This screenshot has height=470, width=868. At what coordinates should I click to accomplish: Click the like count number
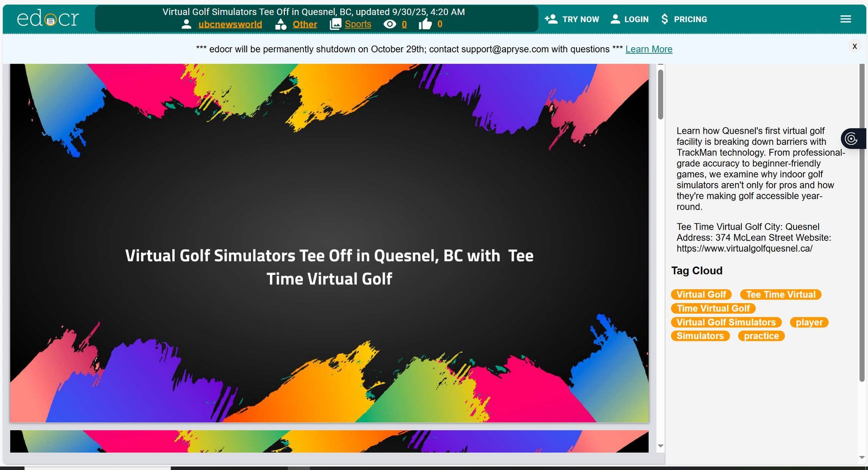pyautogui.click(x=440, y=24)
